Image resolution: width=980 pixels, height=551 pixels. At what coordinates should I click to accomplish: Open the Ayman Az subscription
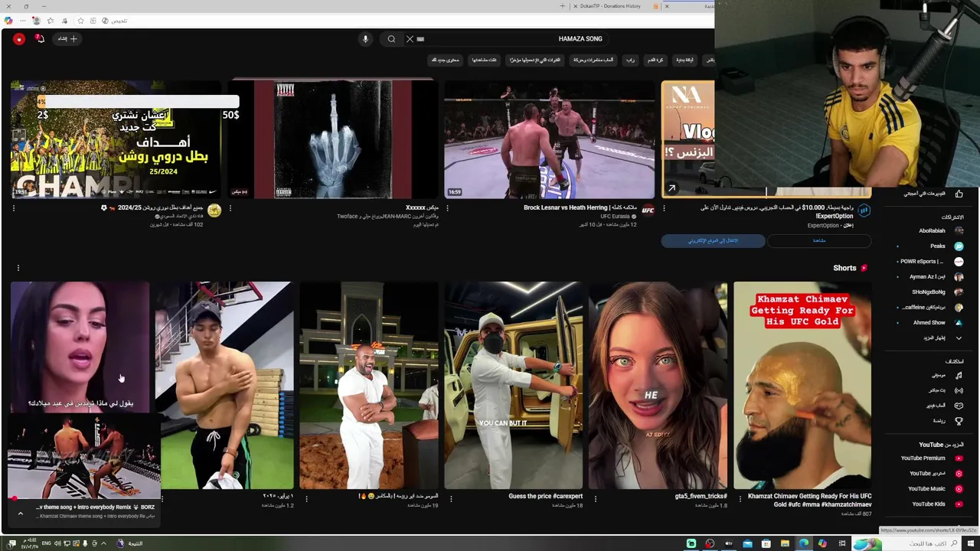click(930, 276)
